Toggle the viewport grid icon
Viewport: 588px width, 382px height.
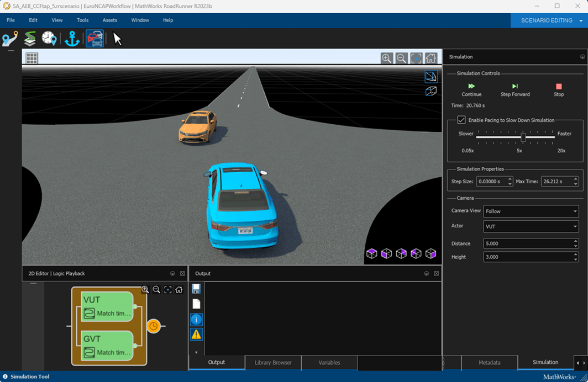pos(32,58)
